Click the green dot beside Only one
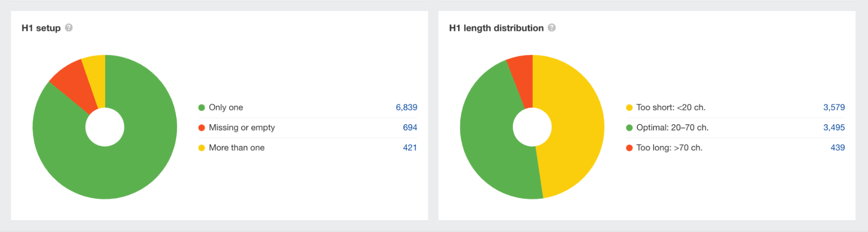The image size is (868, 232). [x=201, y=108]
